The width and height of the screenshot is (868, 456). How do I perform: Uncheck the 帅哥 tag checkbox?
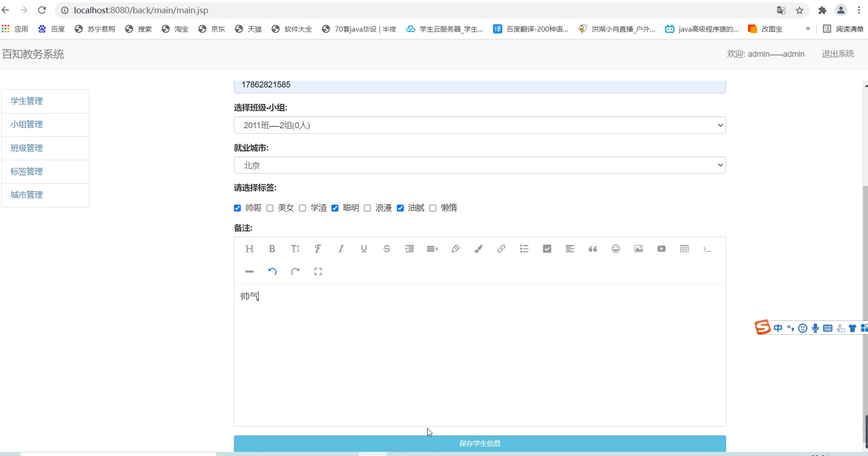click(237, 208)
